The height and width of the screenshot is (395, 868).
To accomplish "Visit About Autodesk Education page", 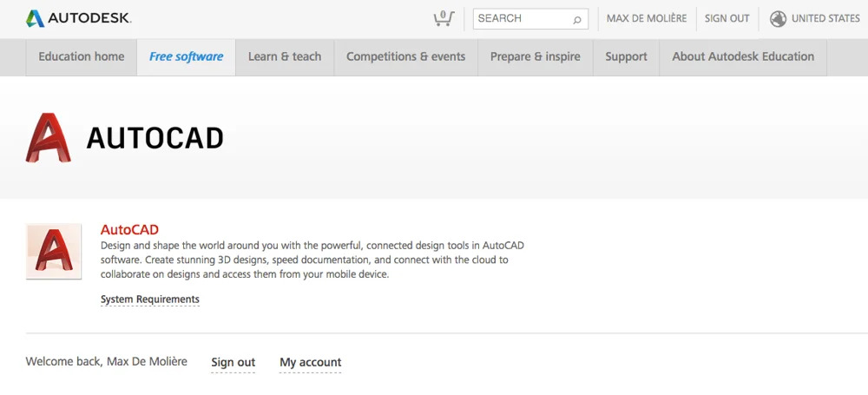I will point(743,56).
